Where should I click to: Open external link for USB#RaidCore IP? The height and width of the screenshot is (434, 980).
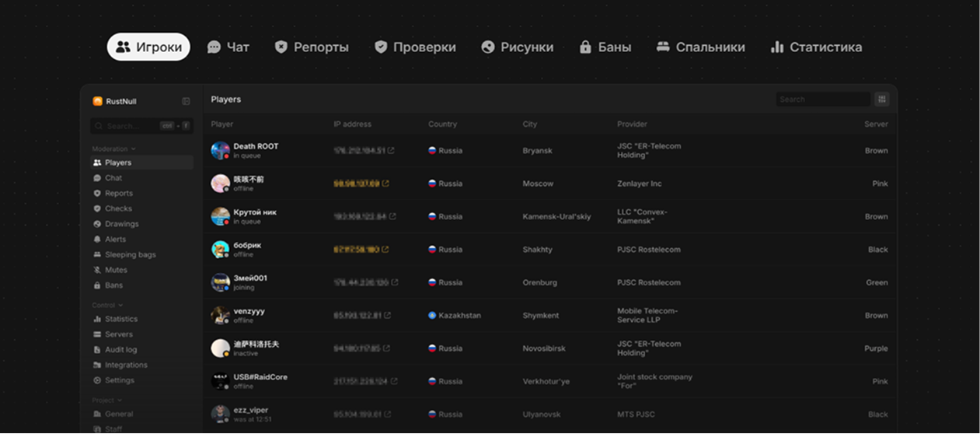(x=395, y=381)
